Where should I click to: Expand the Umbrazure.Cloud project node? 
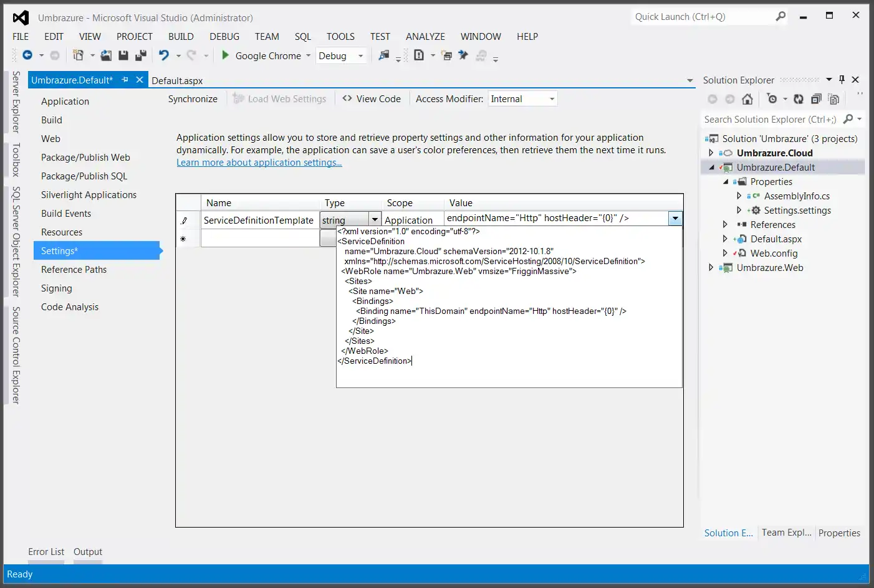coord(711,153)
